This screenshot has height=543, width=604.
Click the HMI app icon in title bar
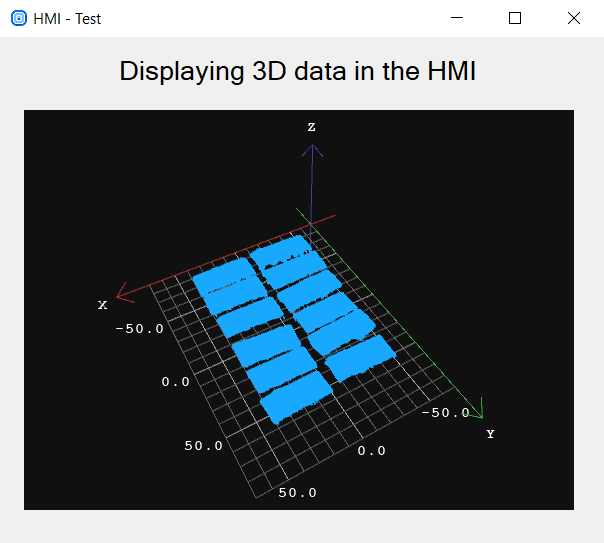pyautogui.click(x=18, y=18)
